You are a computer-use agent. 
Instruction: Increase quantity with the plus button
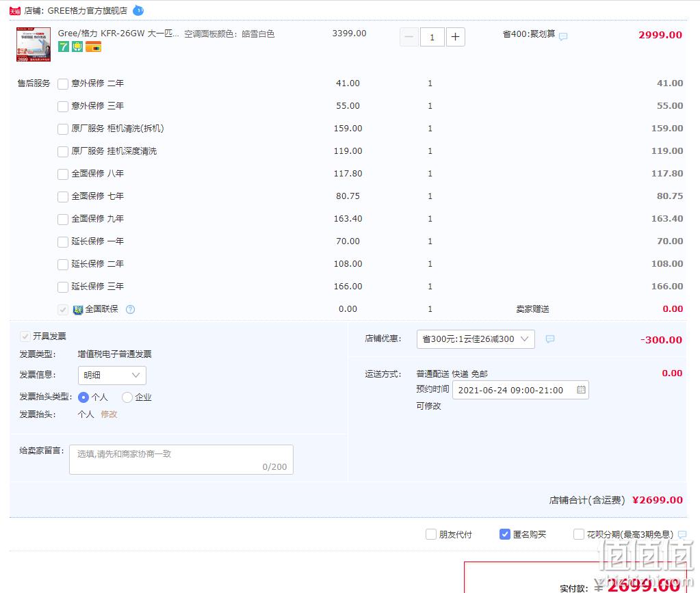[455, 37]
